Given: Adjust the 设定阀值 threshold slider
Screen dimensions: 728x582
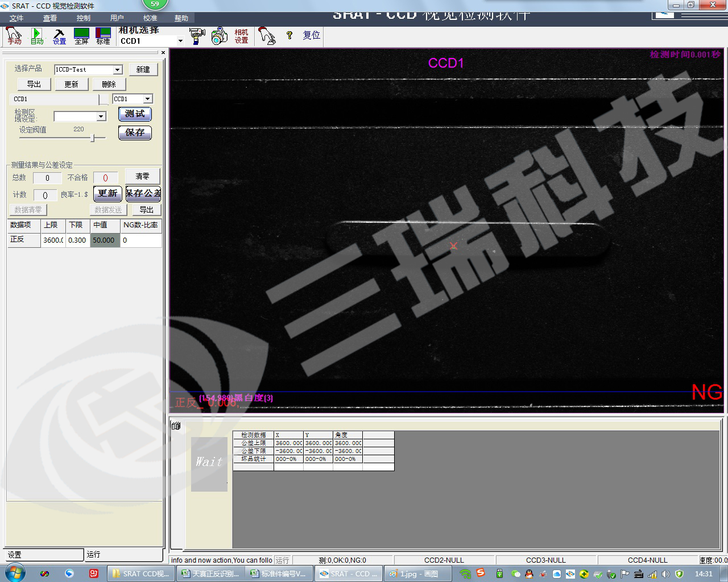Looking at the screenshot, I should [x=93, y=138].
